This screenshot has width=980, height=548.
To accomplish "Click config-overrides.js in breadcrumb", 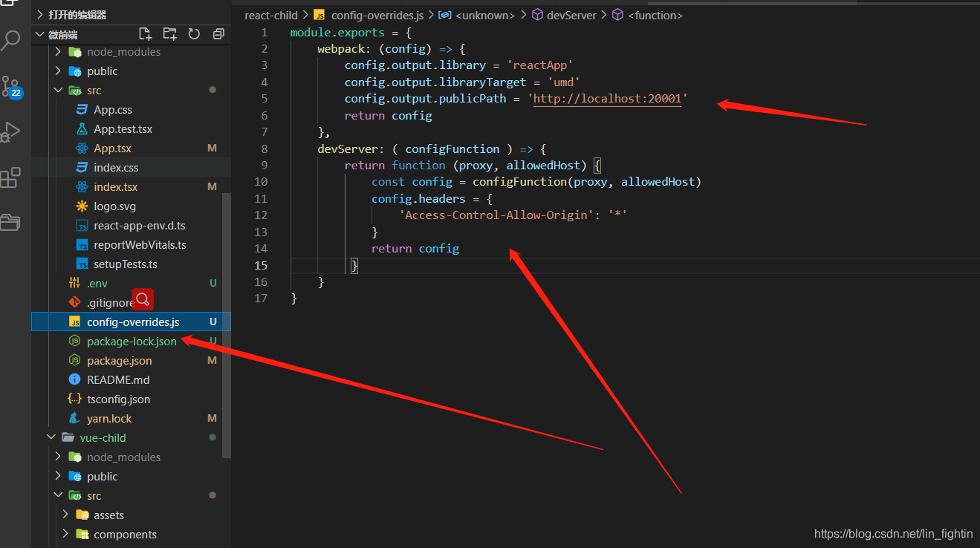I will point(377,15).
